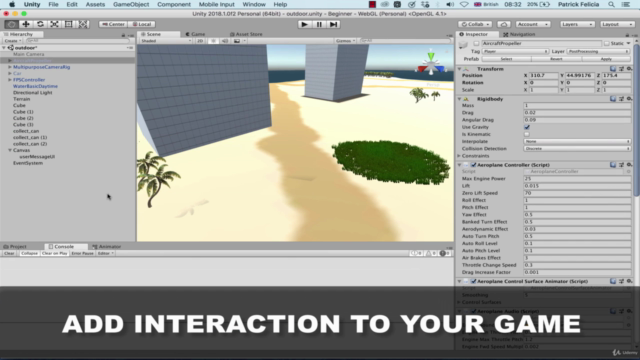This screenshot has width=640, height=360.
Task: Toggle the Static checkbox
Action: (x=607, y=43)
